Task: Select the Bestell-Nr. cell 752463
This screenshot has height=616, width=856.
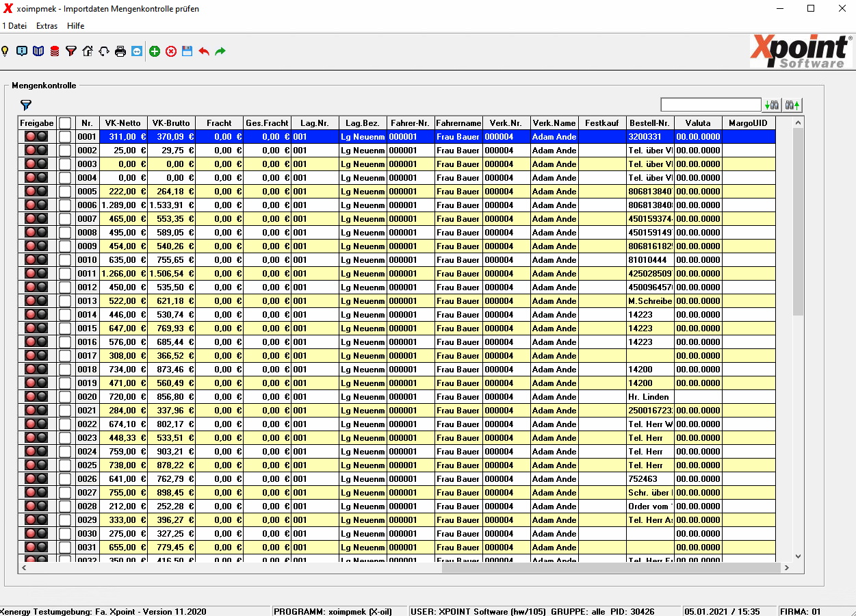Action: click(x=650, y=479)
